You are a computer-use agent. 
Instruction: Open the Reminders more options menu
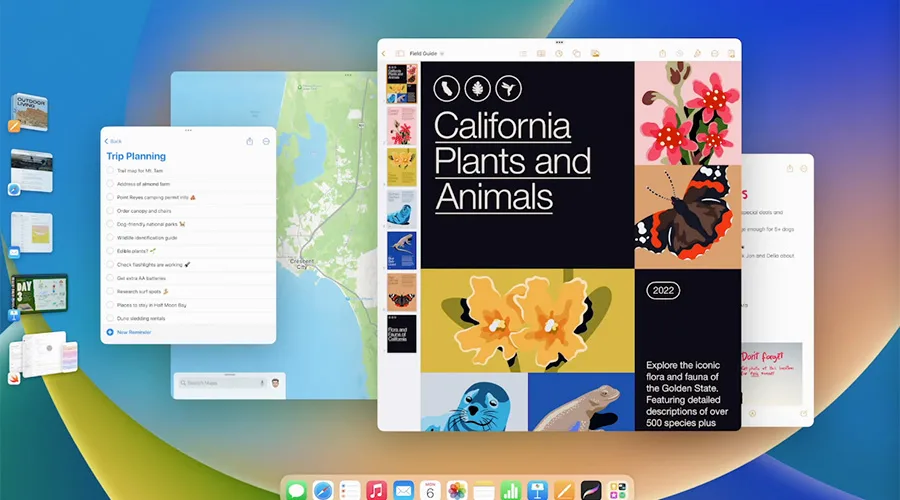[x=266, y=141]
